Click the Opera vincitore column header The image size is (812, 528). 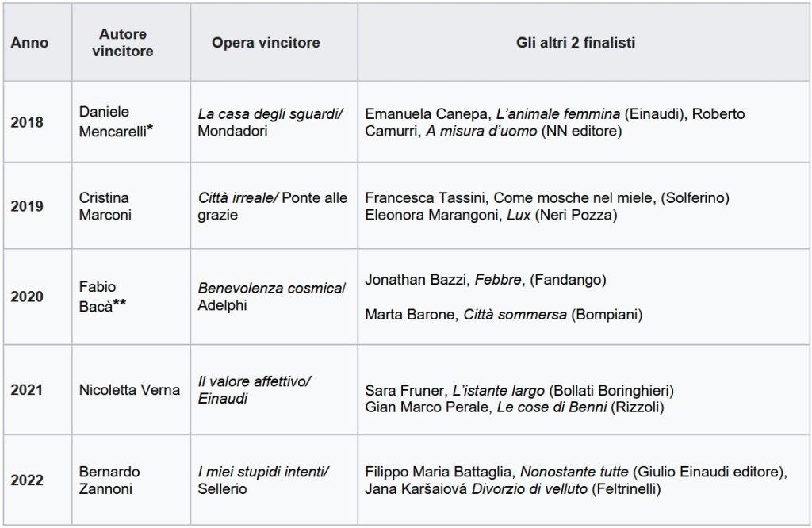pos(266,43)
